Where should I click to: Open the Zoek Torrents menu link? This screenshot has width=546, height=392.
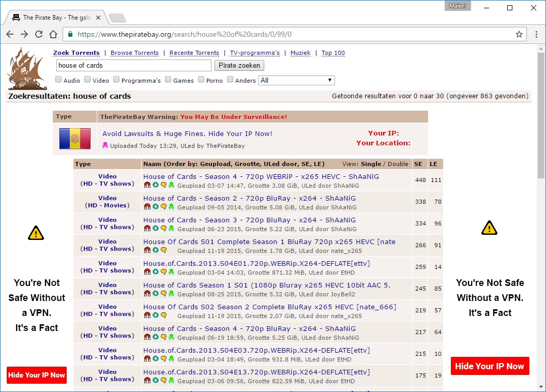pos(76,53)
